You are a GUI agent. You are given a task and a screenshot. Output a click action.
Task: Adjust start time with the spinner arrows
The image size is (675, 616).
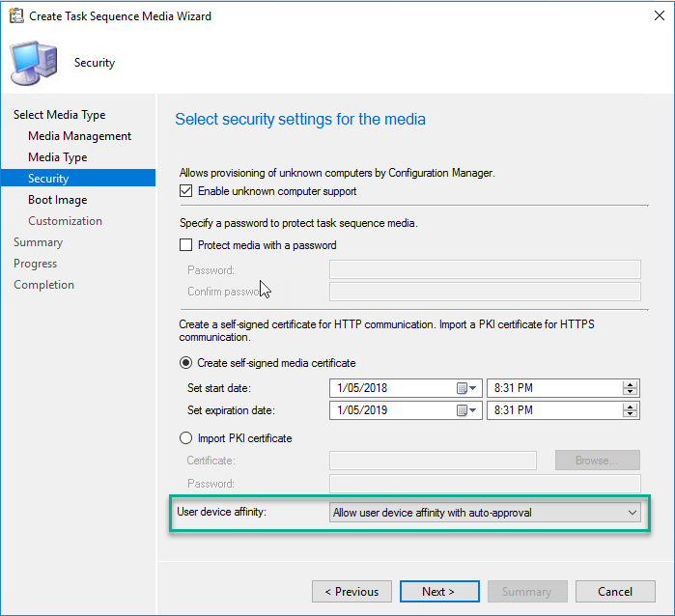[x=631, y=388]
